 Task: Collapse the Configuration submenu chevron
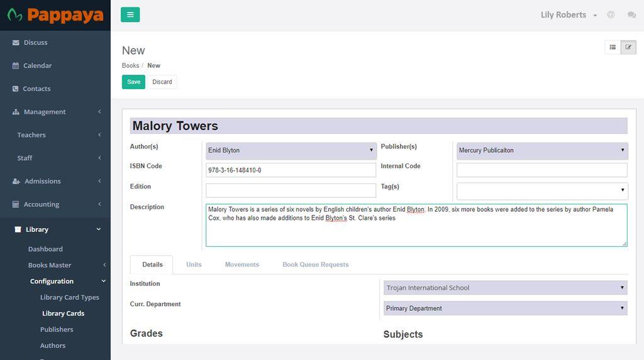click(x=104, y=281)
